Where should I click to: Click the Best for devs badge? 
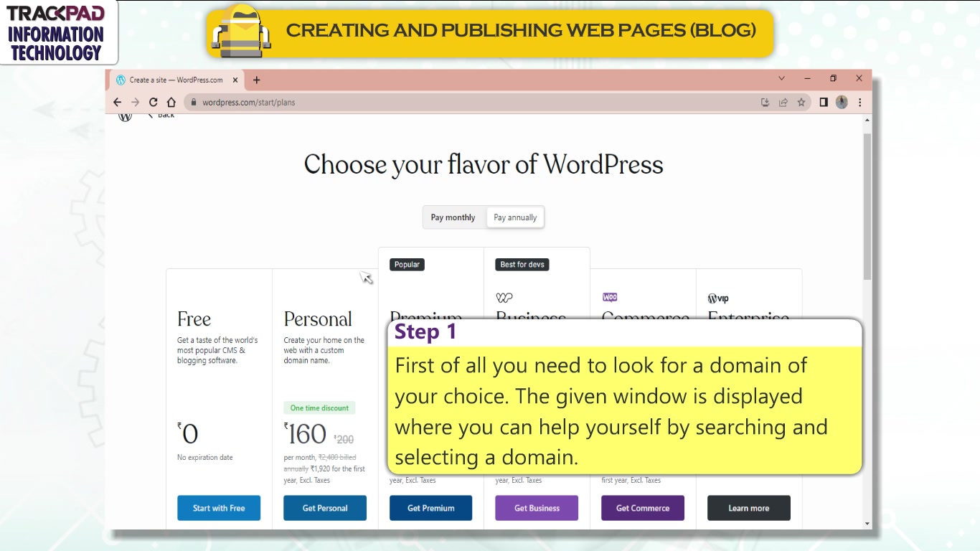tap(522, 265)
